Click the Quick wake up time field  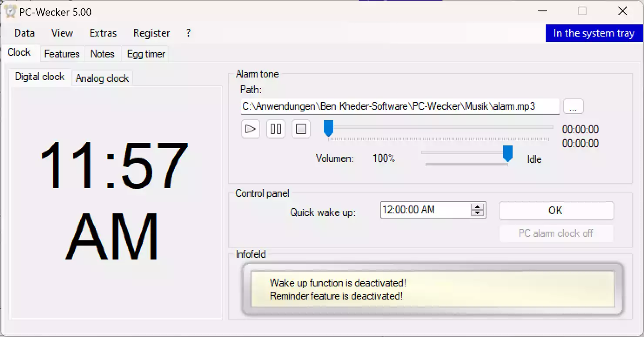pos(426,210)
